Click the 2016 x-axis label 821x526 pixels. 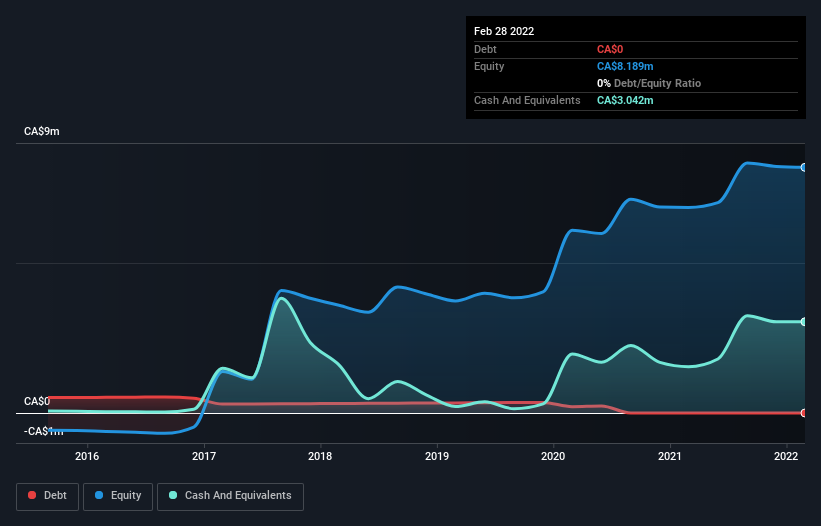click(87, 456)
